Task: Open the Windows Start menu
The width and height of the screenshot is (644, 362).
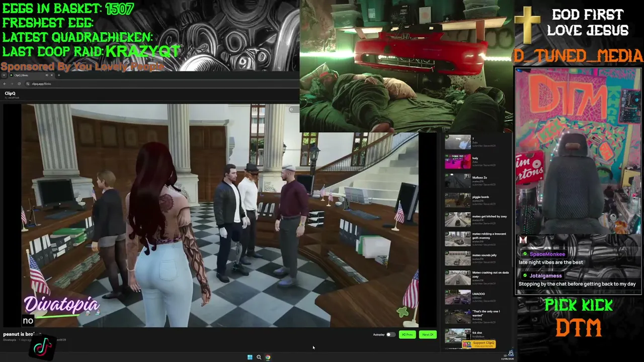Action: point(250,357)
